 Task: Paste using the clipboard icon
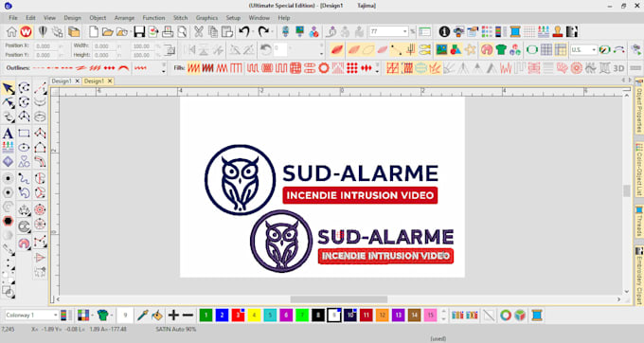click(227, 31)
